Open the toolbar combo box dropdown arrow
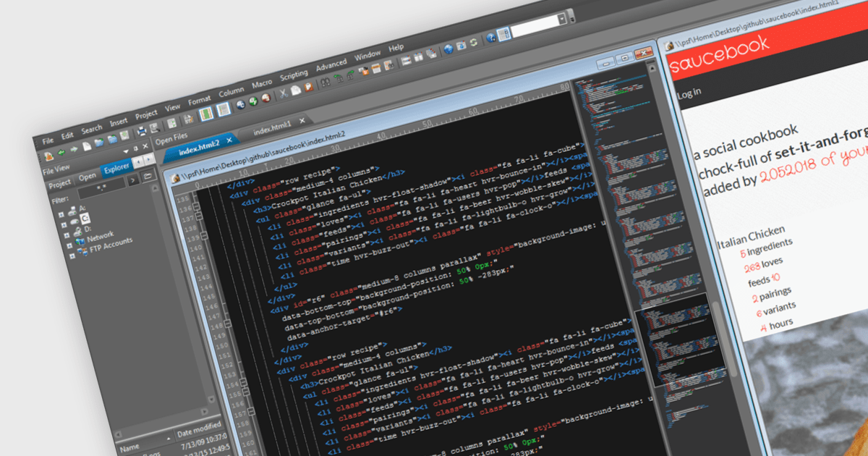 (x=561, y=20)
